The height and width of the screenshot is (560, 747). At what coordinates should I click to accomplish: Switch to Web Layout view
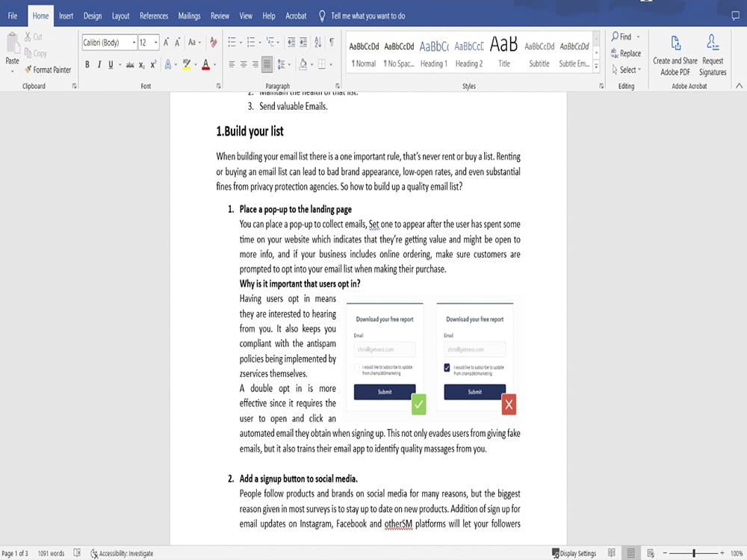tap(651, 553)
